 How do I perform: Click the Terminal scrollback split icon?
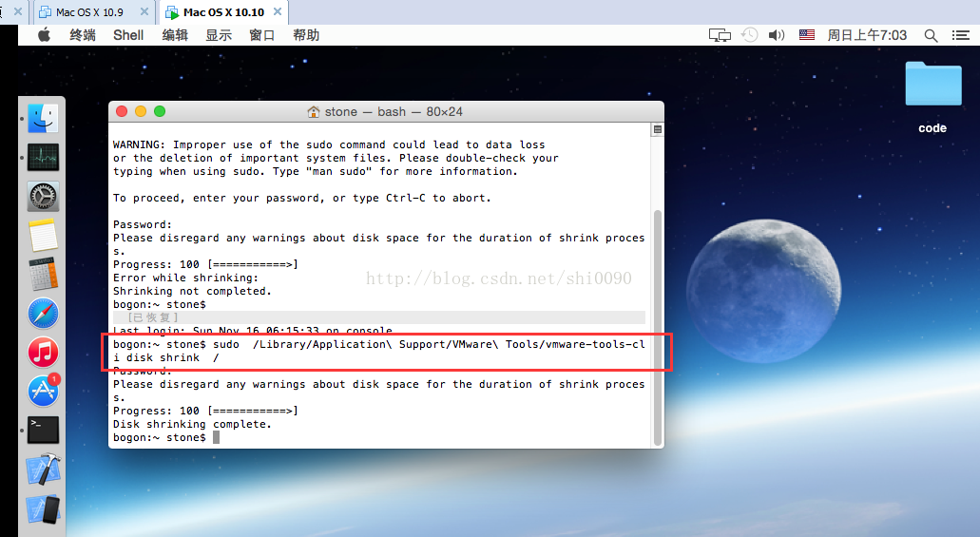tap(658, 129)
